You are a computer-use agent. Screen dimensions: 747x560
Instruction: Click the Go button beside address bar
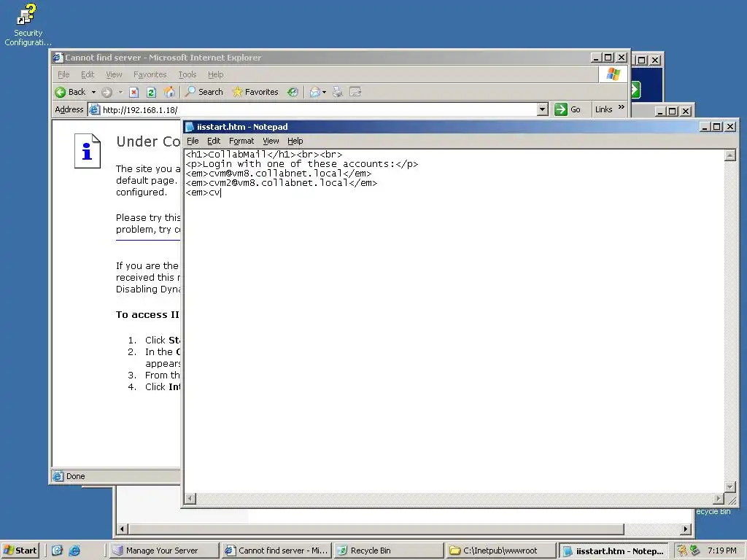pos(568,109)
